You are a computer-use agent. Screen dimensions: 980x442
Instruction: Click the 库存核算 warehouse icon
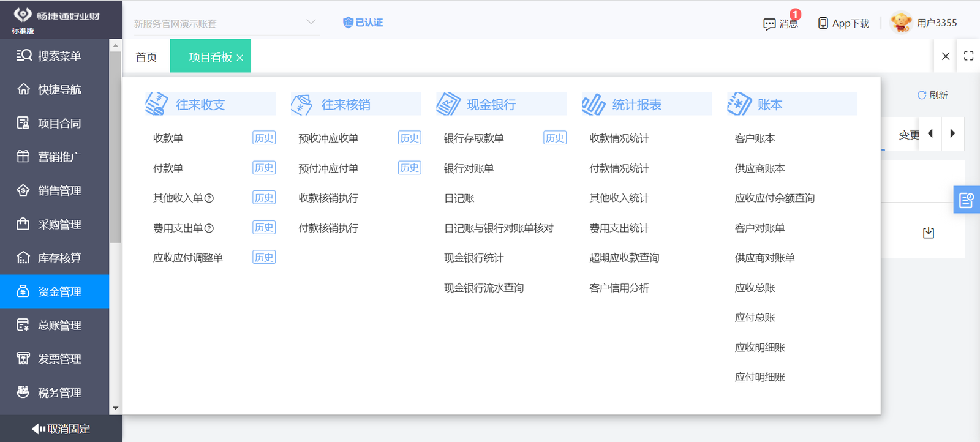point(23,258)
